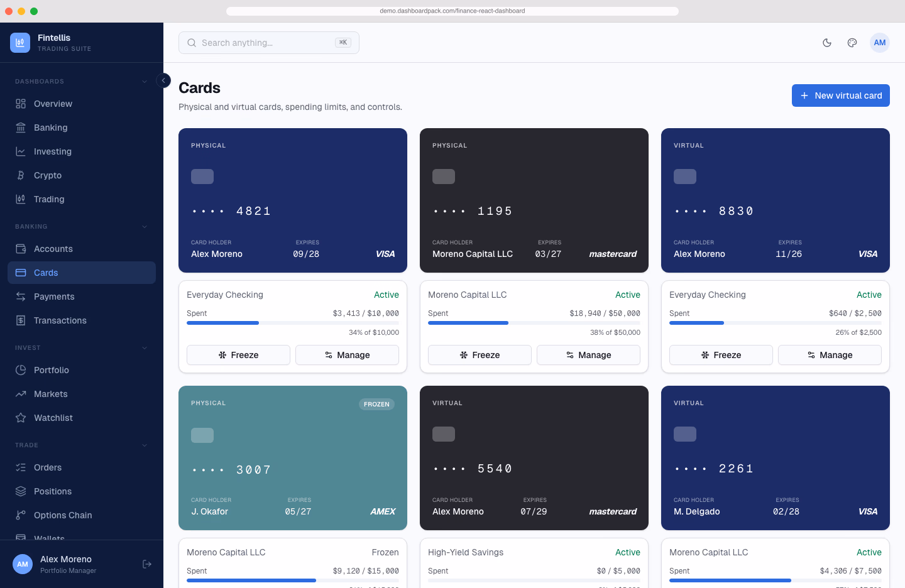Click the ⌘K shortcut badge in search
Image resolution: width=905 pixels, height=588 pixels.
click(343, 43)
